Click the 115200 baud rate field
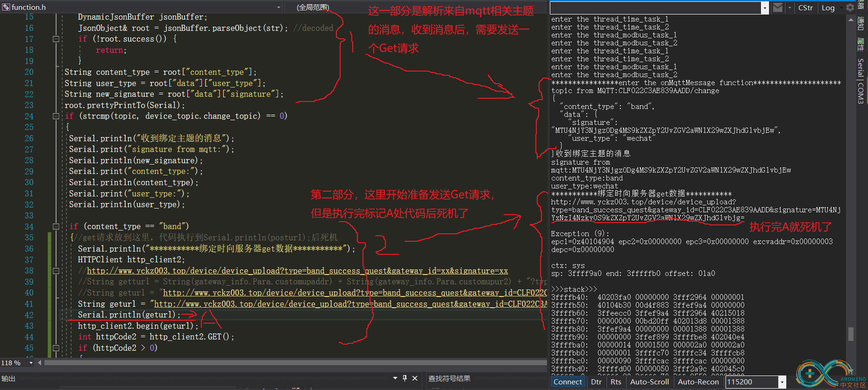This screenshot has width=868, height=390. (752, 382)
